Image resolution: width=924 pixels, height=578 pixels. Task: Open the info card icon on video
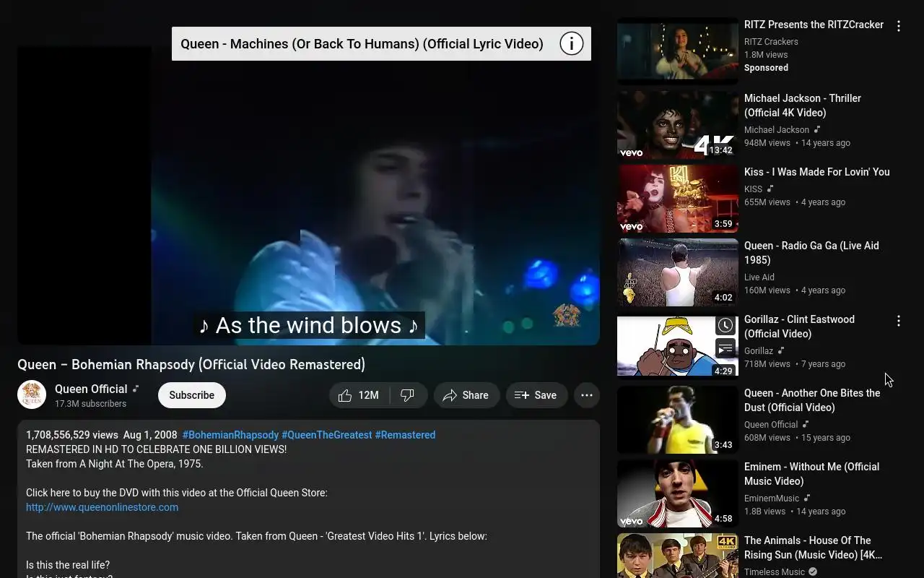571,44
